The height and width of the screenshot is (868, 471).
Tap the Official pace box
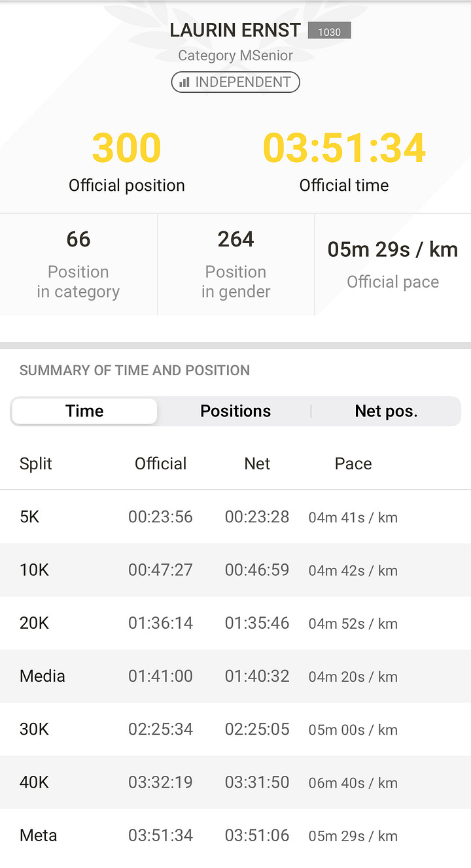pyautogui.click(x=392, y=265)
